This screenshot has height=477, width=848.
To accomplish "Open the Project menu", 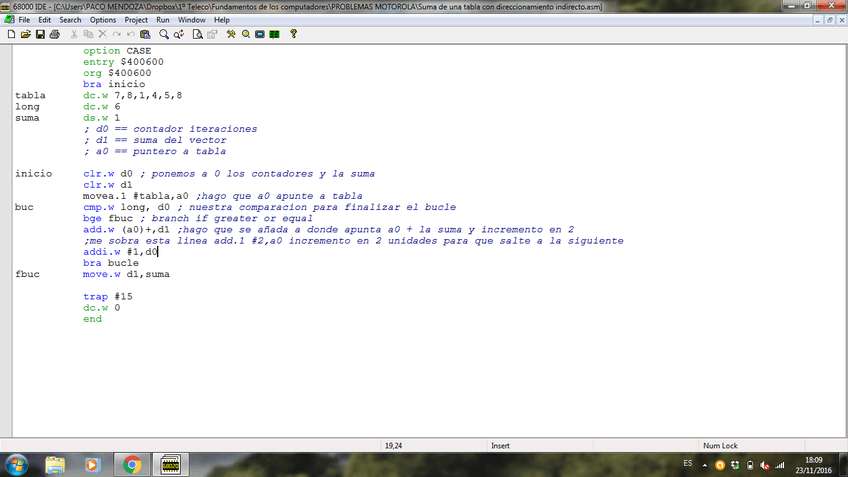I will 136,20.
